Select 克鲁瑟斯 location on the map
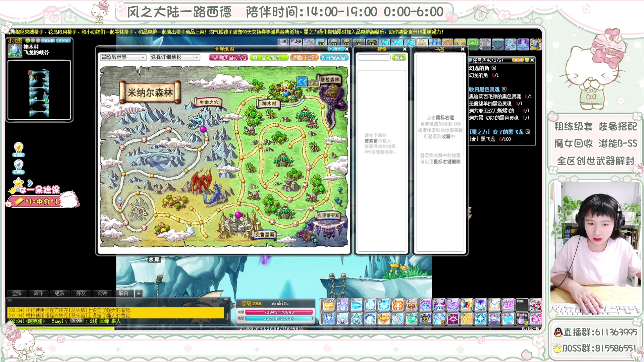Image resolution: width=644 pixels, height=362 pixels. tap(265, 234)
